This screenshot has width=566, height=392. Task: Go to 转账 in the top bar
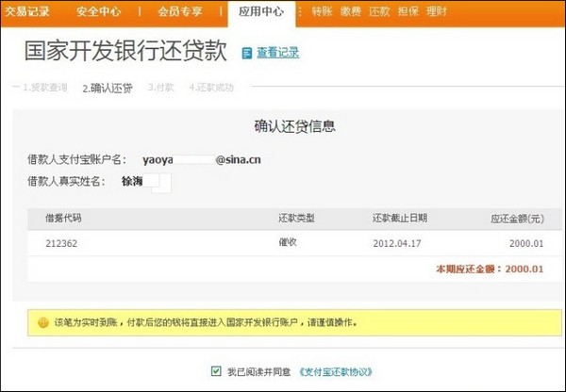[x=322, y=11]
